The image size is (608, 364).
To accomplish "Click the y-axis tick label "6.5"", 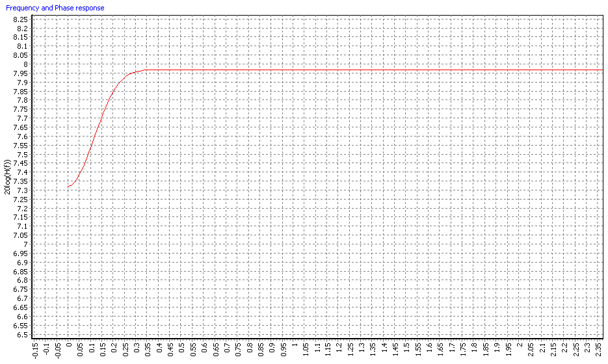I will point(23,335).
